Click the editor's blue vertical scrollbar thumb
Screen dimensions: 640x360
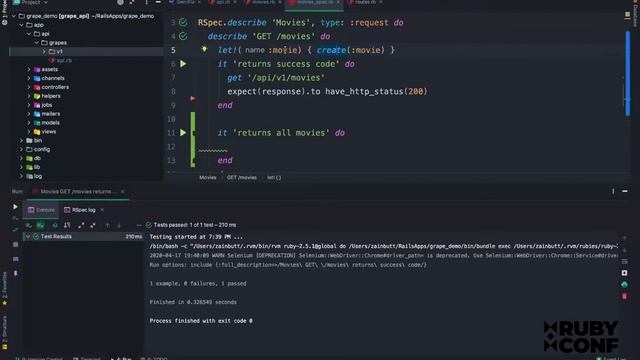point(627,73)
